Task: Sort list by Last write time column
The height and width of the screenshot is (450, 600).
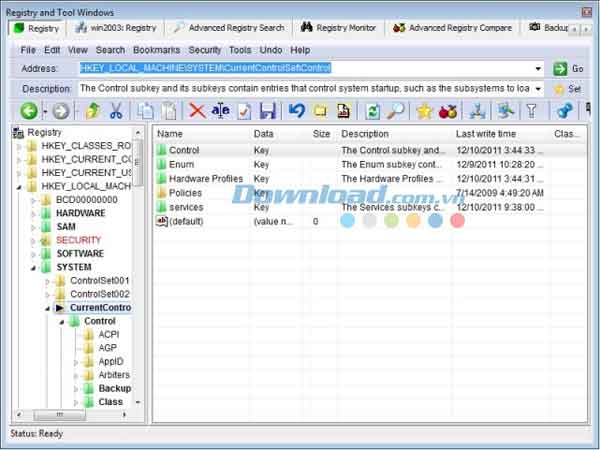Action: tap(501, 134)
